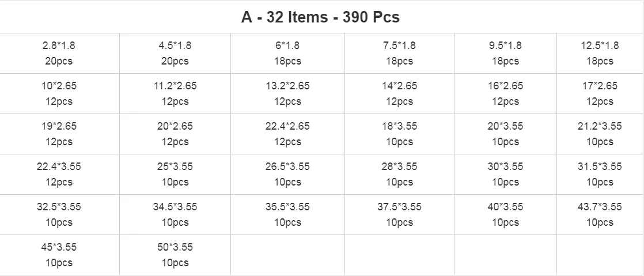Select the 21.2*3.55 size cell

[x=600, y=134]
